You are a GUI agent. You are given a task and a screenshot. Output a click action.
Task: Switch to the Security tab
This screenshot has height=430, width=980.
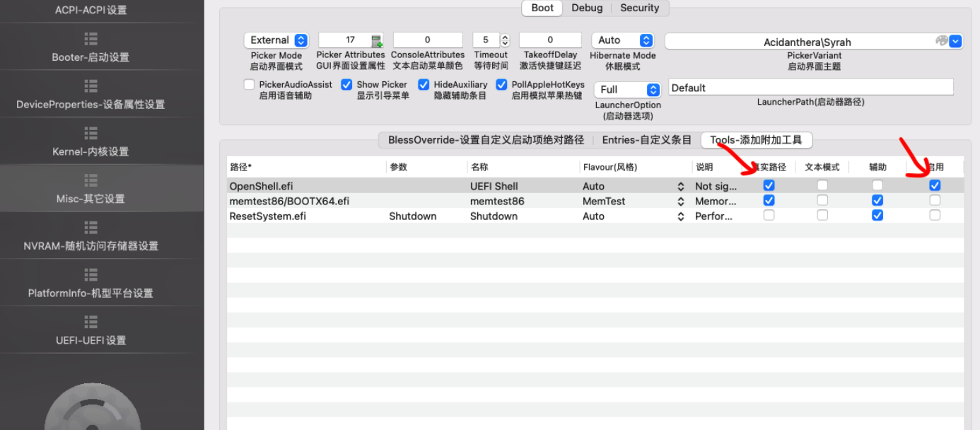click(x=639, y=8)
